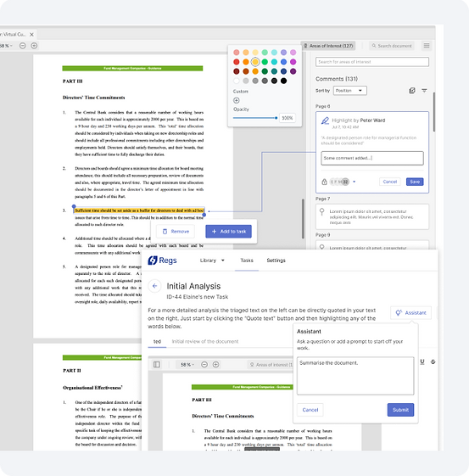The height and width of the screenshot is (476, 469).
Task: Open the 58% zoom dropdown in the embedded viewer
Action: tap(187, 365)
